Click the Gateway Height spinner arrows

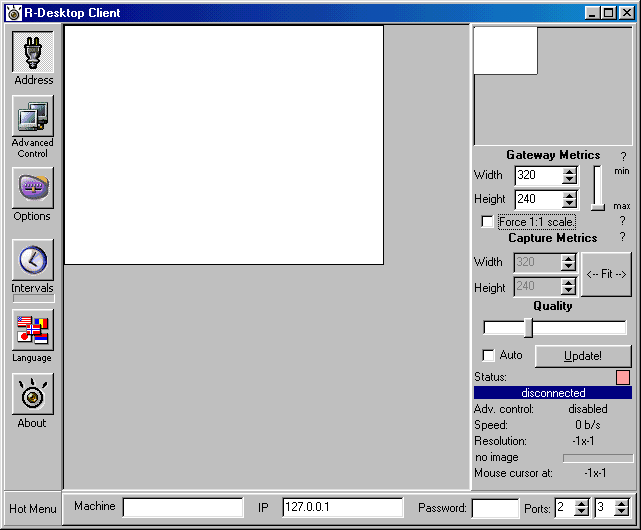click(x=569, y=199)
